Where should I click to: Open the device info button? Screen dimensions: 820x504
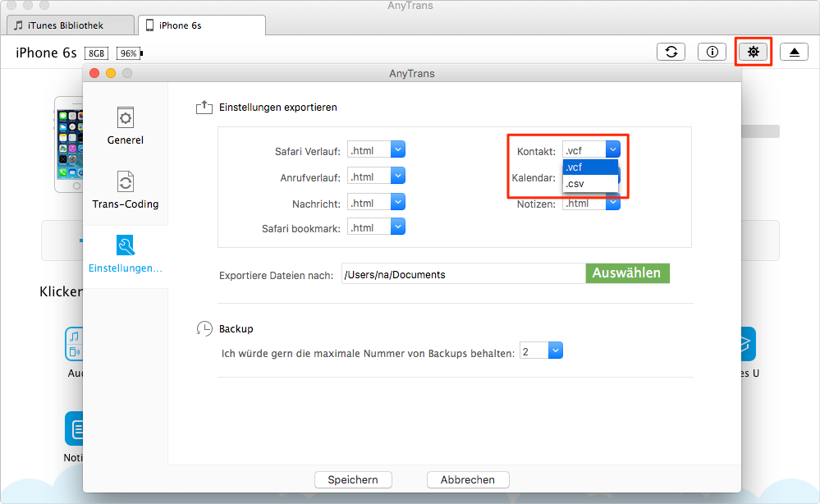click(x=712, y=52)
